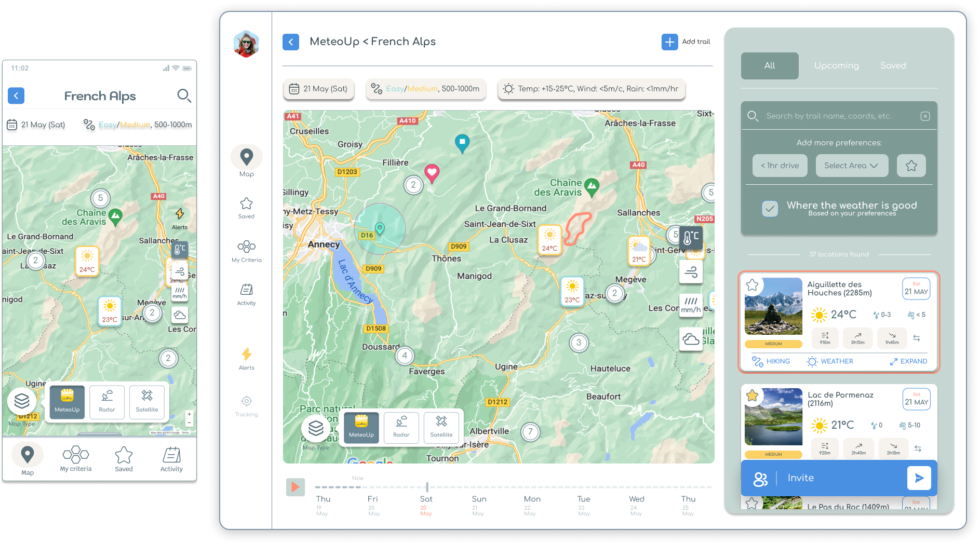Click the Add trail plus icon
Image resolution: width=980 pixels, height=545 pixels.
(669, 42)
